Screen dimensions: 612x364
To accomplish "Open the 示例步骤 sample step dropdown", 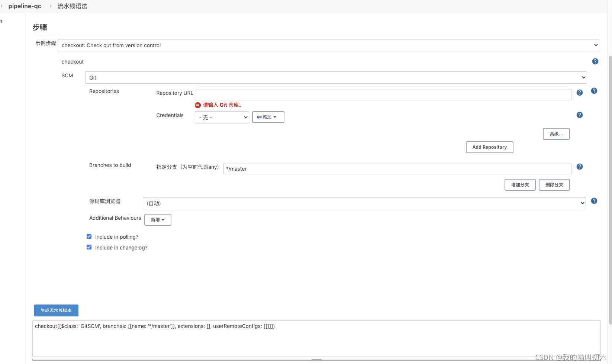I will click(x=329, y=45).
